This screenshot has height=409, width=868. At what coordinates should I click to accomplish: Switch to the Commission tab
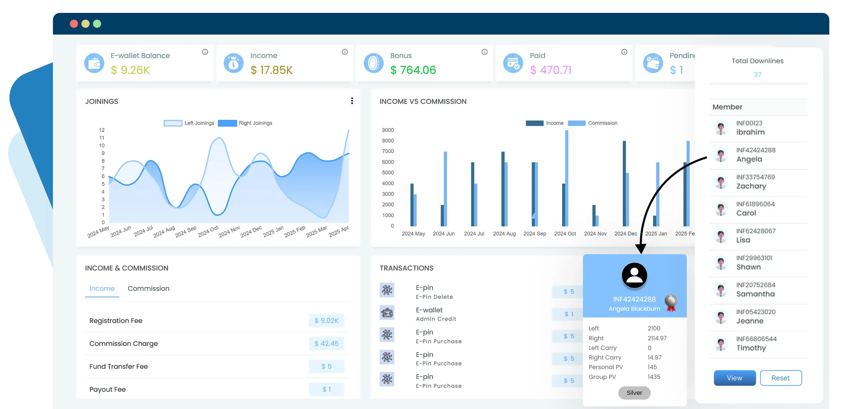click(149, 289)
